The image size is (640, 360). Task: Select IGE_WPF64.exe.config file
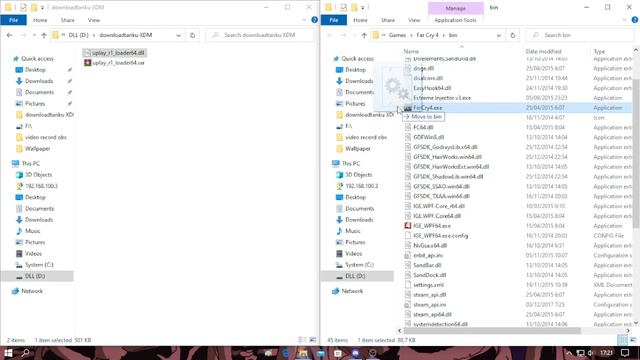pyautogui.click(x=440, y=236)
